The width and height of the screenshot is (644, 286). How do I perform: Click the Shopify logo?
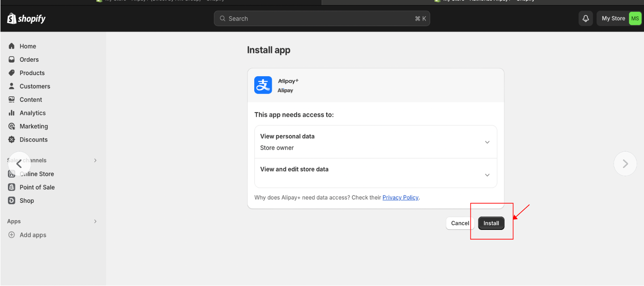tap(26, 19)
